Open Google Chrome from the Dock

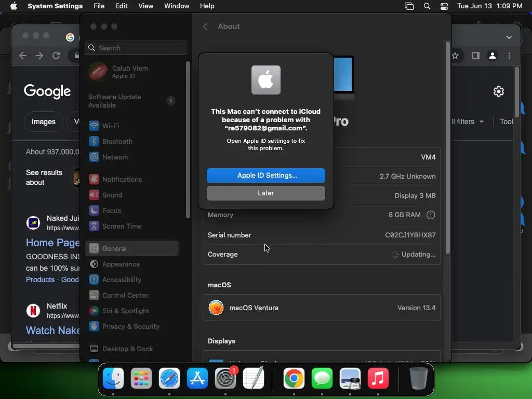click(294, 378)
